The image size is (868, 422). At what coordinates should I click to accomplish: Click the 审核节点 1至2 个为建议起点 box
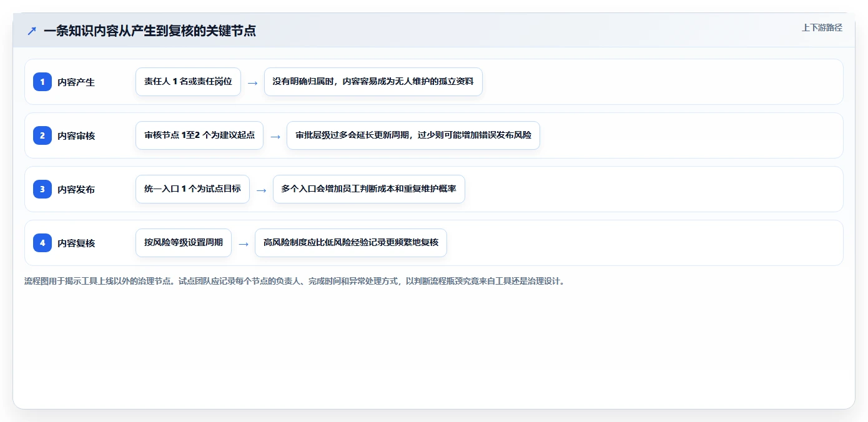point(199,135)
